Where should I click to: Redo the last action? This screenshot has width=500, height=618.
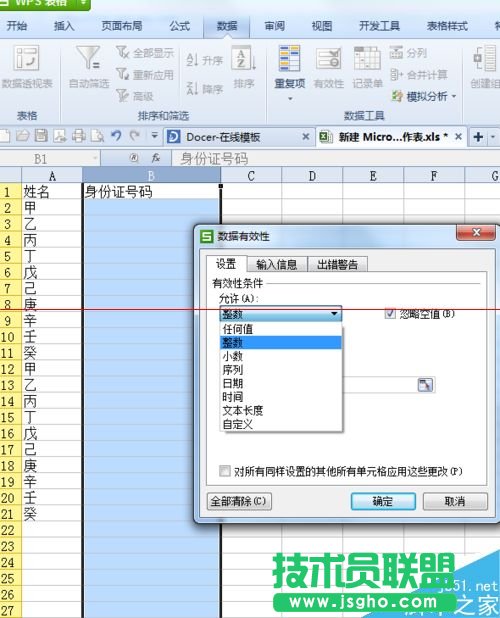pyautogui.click(x=135, y=136)
